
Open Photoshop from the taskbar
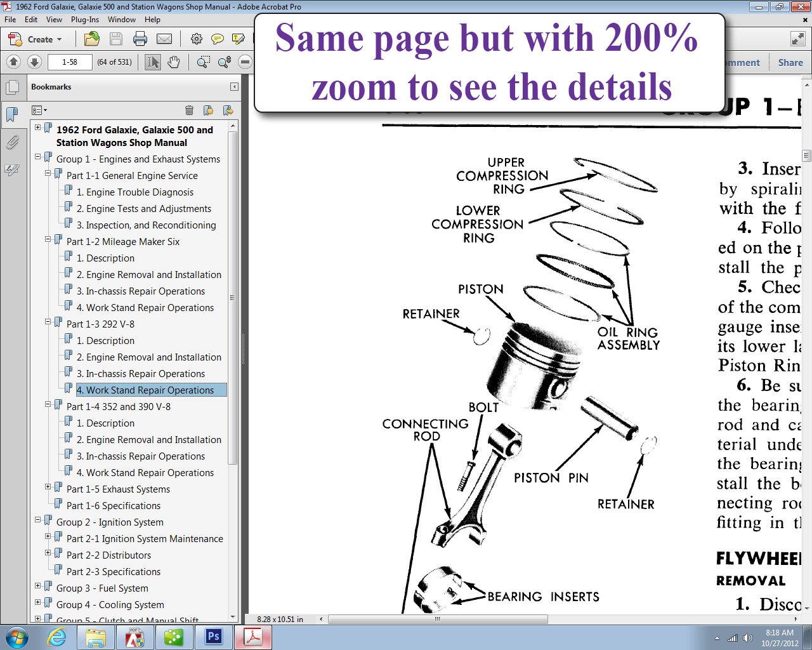coord(213,637)
